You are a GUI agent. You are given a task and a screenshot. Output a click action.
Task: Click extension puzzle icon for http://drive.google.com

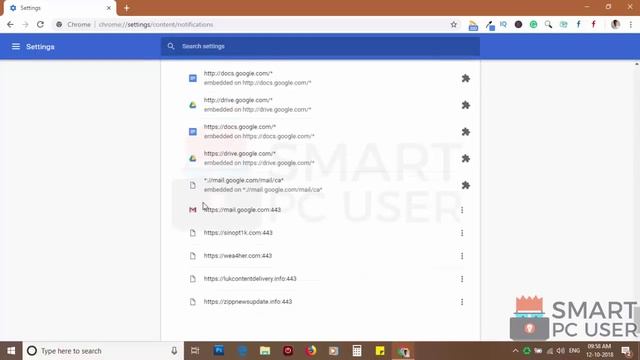coord(465,105)
